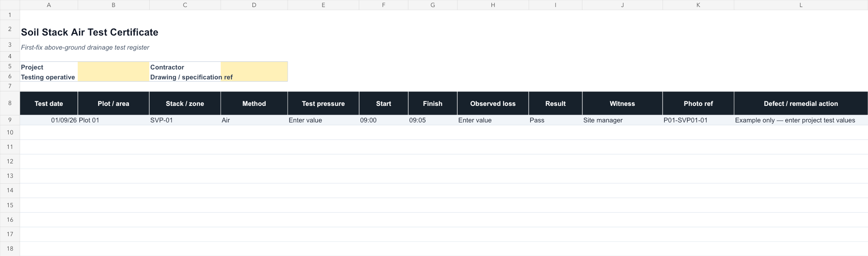Click the 'Photo ref' table header
Image resolution: width=868 pixels, height=256 pixels.
point(699,103)
